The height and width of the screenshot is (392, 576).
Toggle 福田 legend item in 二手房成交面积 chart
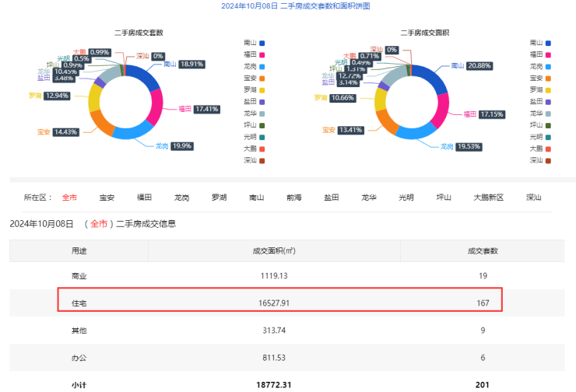tap(541, 54)
